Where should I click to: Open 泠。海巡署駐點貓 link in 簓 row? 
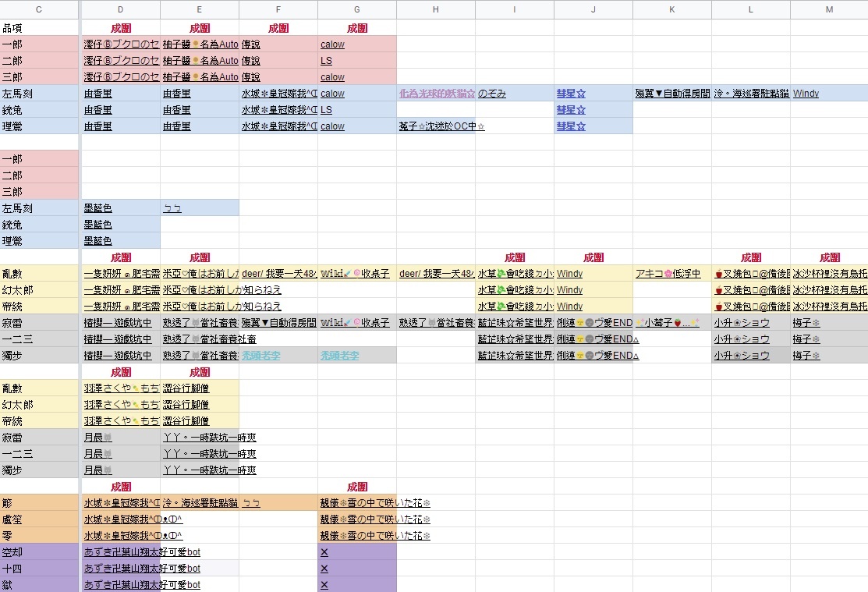[200, 503]
